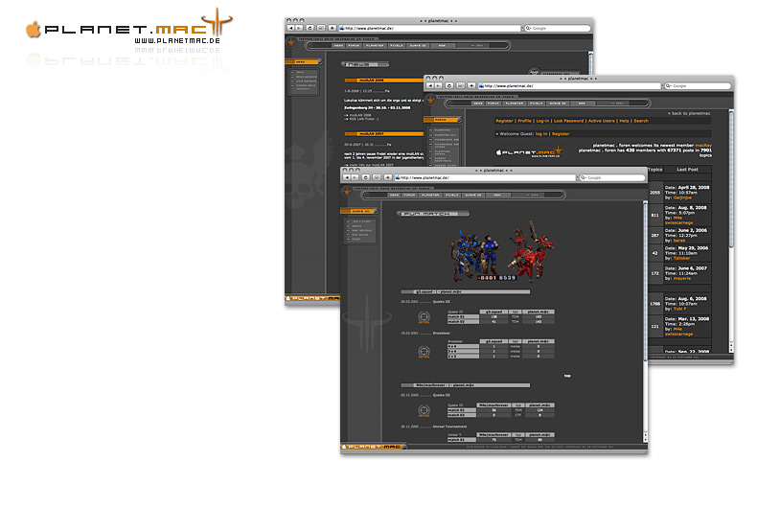Click the 'top' link in the match page

[567, 376]
